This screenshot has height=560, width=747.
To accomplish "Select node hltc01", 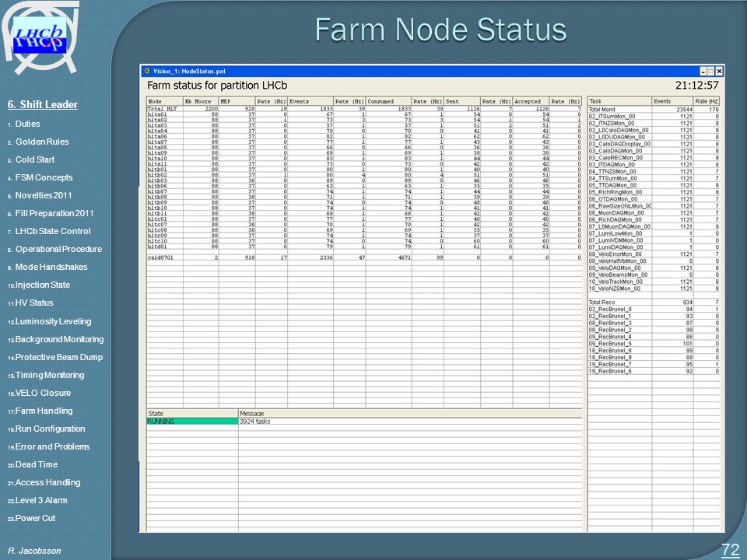I will coord(363,219).
